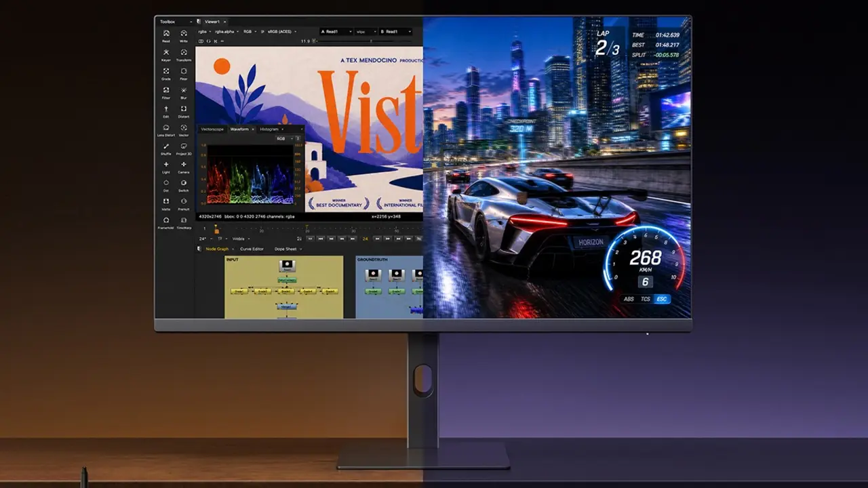Select the GROUNDTRUTH backdrop label
Viewport: 868px width, 488px height.
point(372,260)
